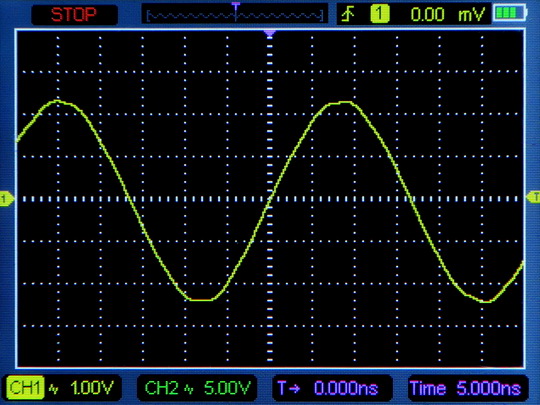Click the trigger level T marker on the right edge

pyautogui.click(x=533, y=197)
